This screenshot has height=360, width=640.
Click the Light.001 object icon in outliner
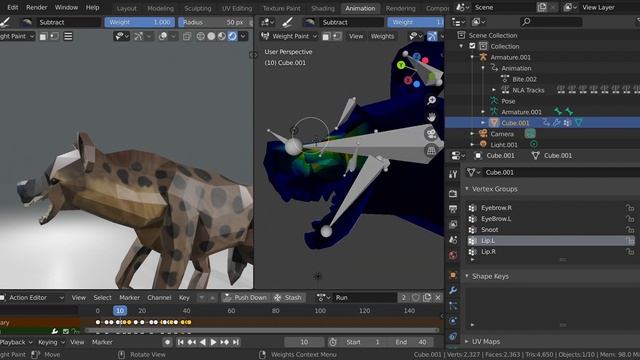[x=483, y=144]
